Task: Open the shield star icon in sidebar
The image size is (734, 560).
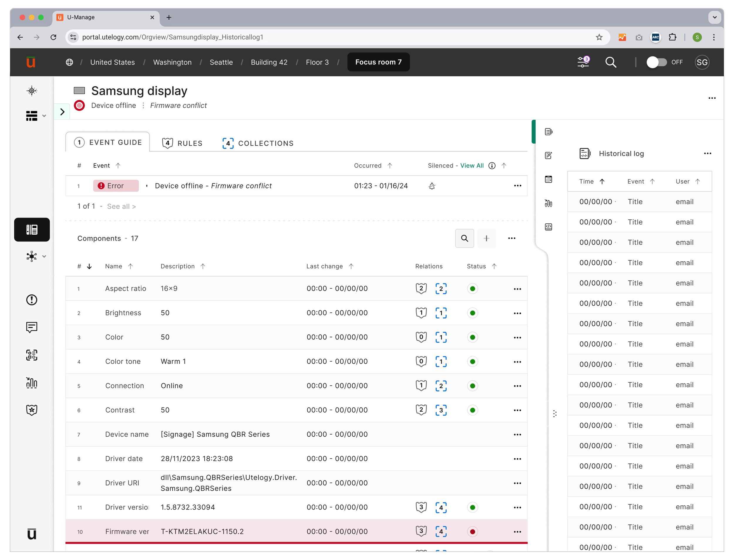Action: tap(32, 410)
